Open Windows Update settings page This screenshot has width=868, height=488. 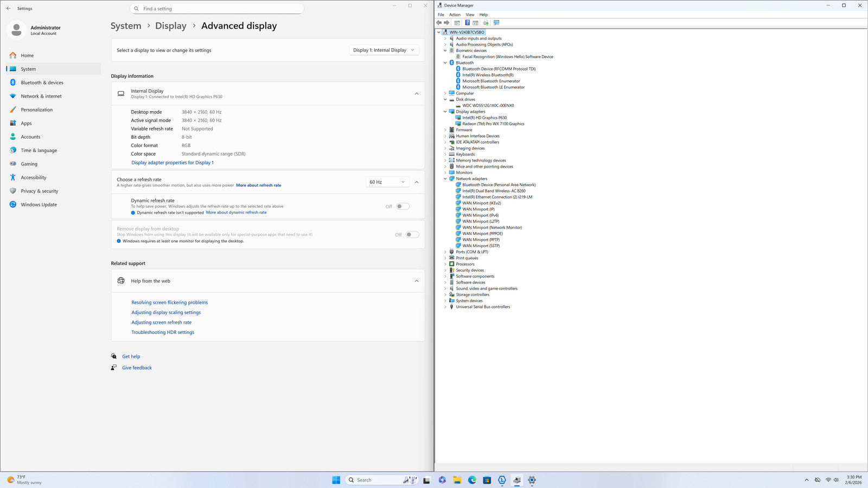click(39, 204)
